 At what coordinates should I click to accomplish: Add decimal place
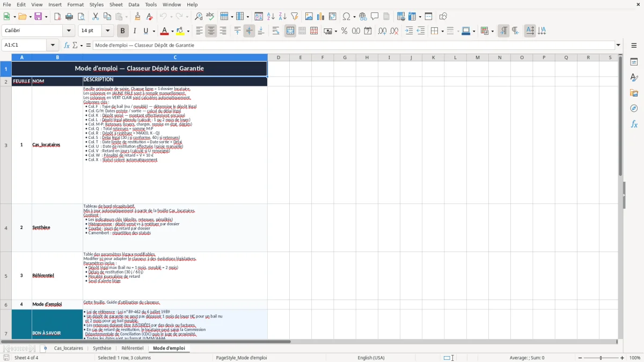coord(383,31)
